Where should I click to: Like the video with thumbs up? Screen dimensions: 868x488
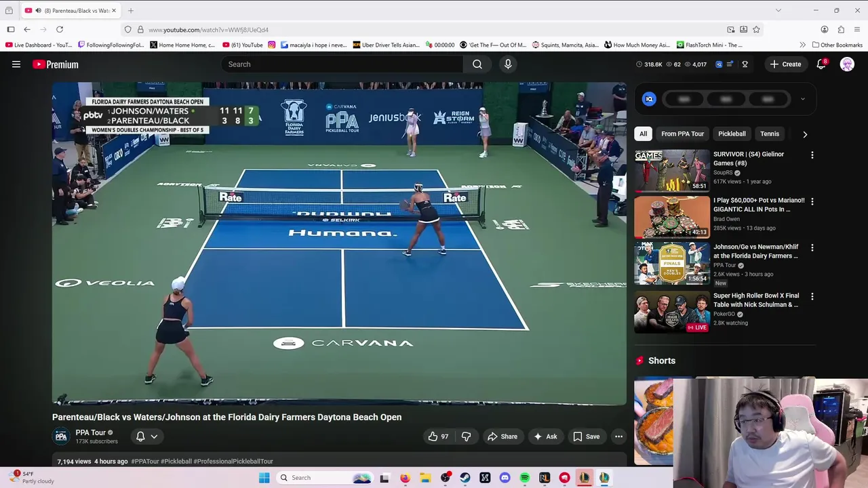click(x=438, y=436)
